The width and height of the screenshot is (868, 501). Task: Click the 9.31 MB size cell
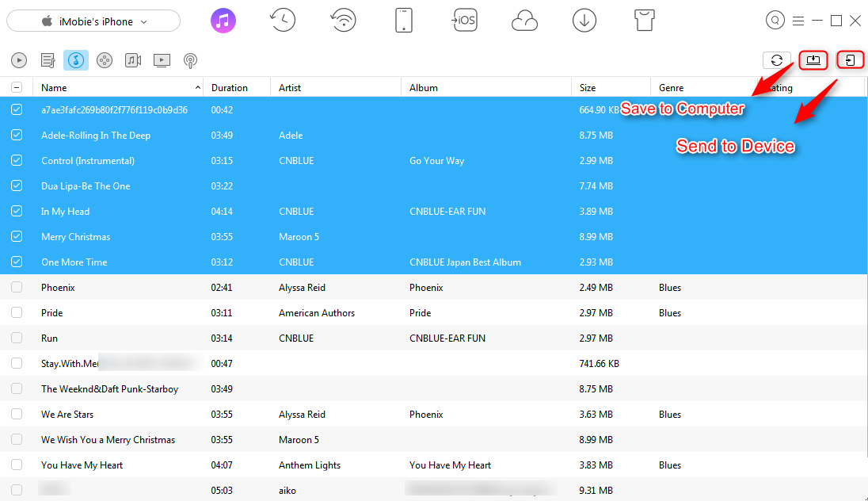click(596, 491)
